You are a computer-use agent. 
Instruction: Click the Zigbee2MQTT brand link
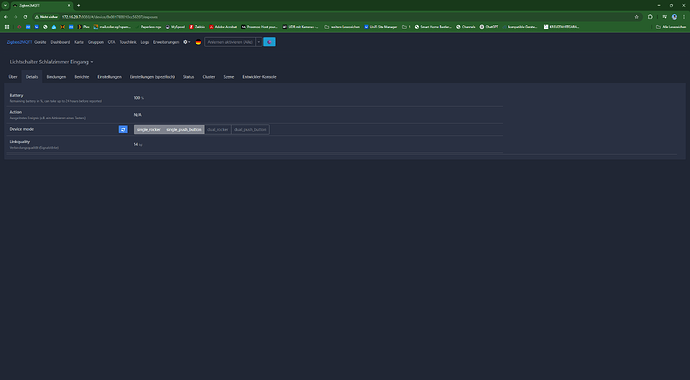point(19,42)
